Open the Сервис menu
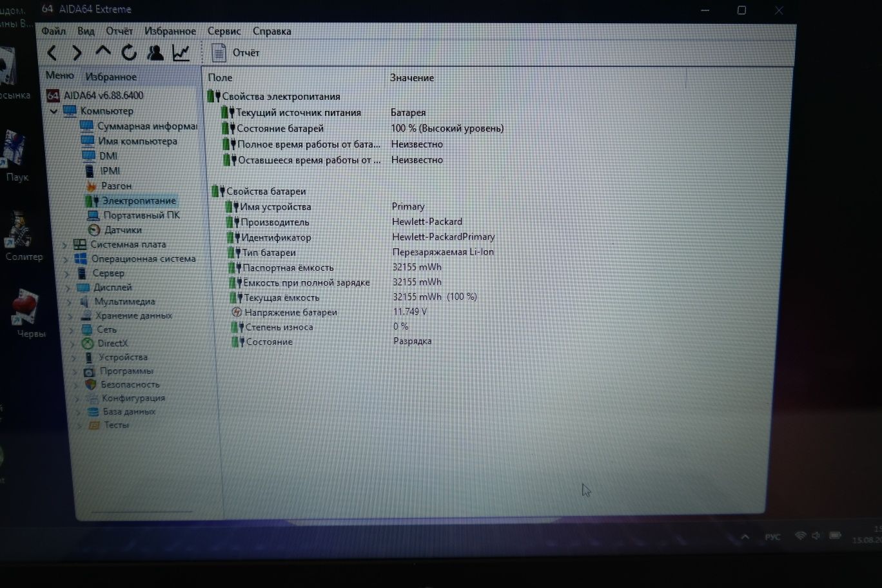882x588 pixels. click(224, 31)
